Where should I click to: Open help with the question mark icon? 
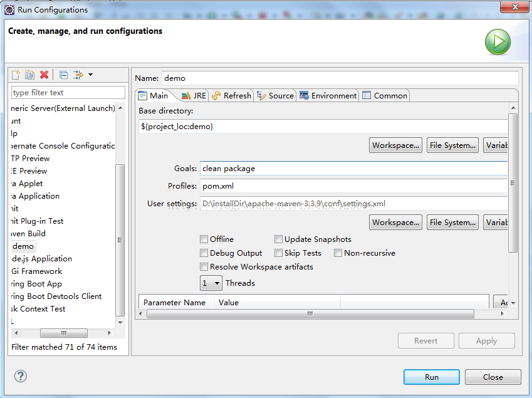click(x=21, y=376)
